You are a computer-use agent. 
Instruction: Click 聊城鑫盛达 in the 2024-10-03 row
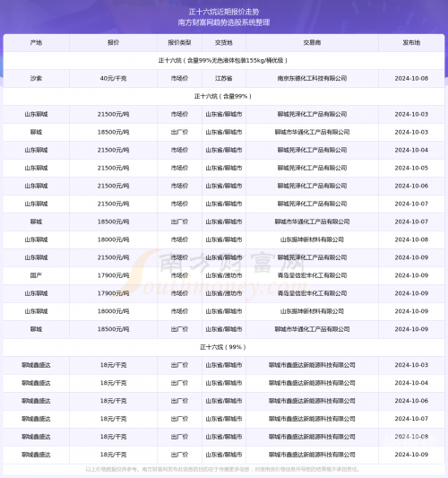pyautogui.click(x=36, y=365)
